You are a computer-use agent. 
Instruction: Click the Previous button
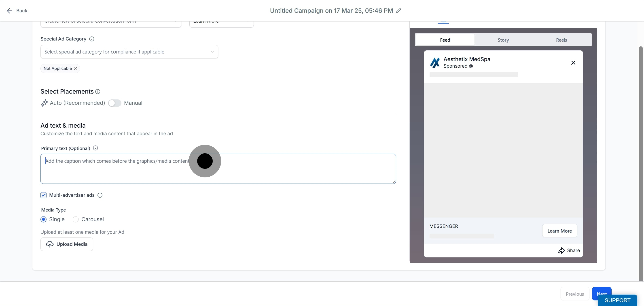(x=575, y=294)
